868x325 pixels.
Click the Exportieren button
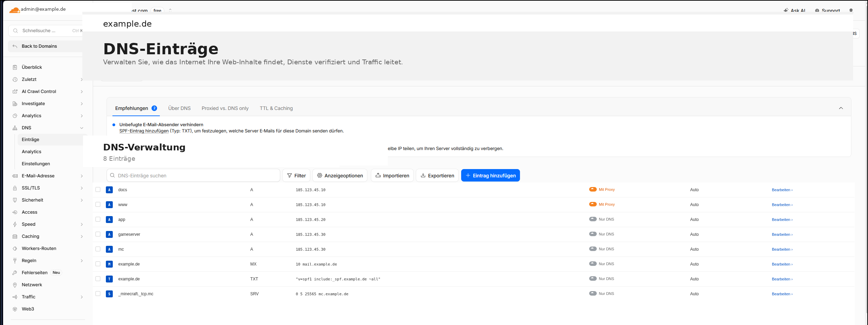coord(437,175)
